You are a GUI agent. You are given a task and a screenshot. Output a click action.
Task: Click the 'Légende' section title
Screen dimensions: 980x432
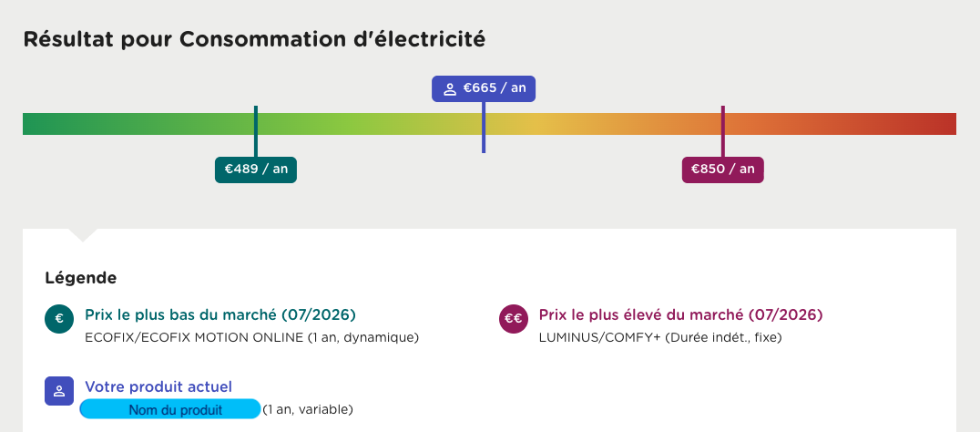81,278
